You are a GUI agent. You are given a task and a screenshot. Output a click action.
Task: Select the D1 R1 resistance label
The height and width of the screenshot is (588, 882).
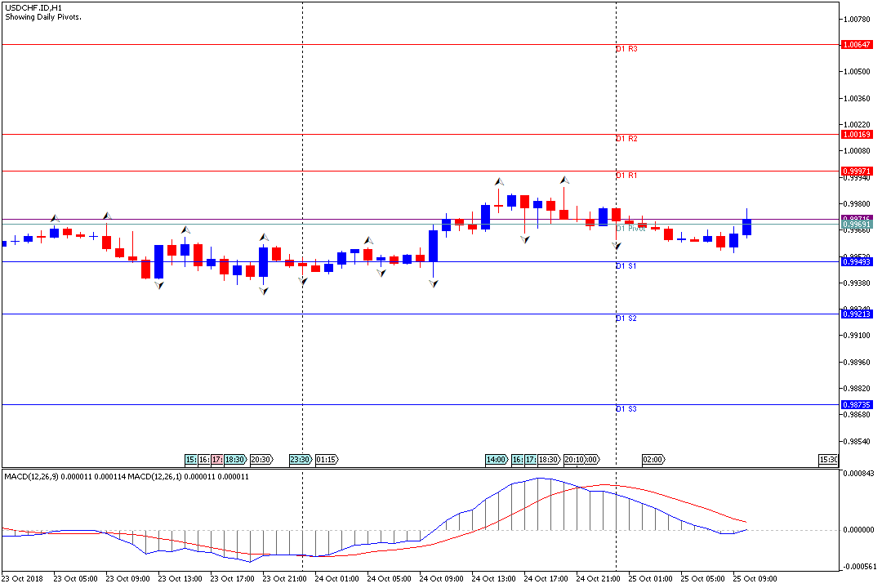point(626,176)
